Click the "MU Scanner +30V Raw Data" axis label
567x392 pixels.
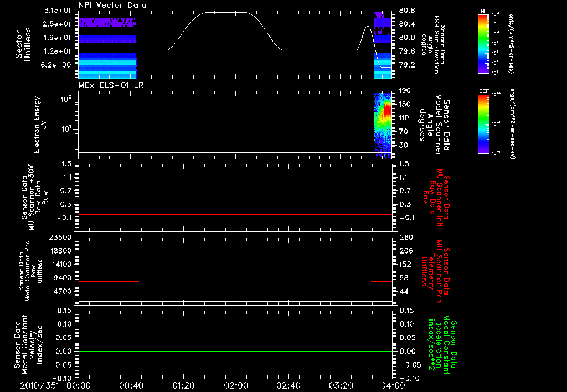pyautogui.click(x=34, y=197)
